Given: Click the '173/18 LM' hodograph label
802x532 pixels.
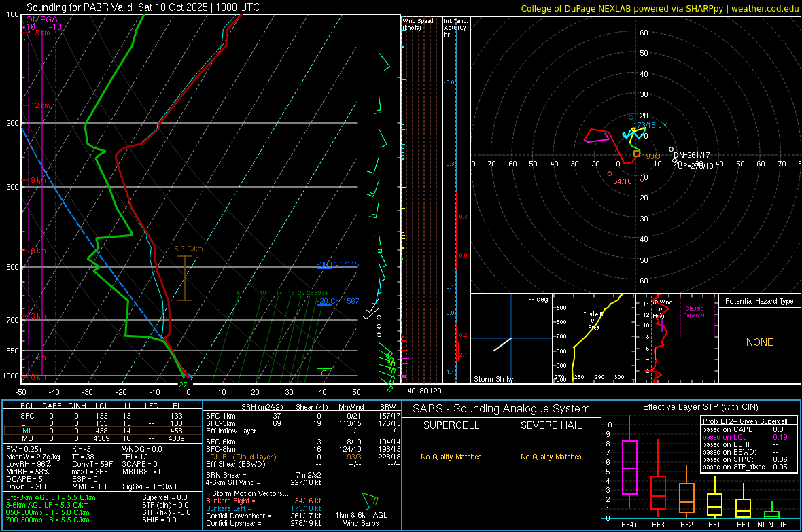Looking at the screenshot, I should [x=650, y=125].
